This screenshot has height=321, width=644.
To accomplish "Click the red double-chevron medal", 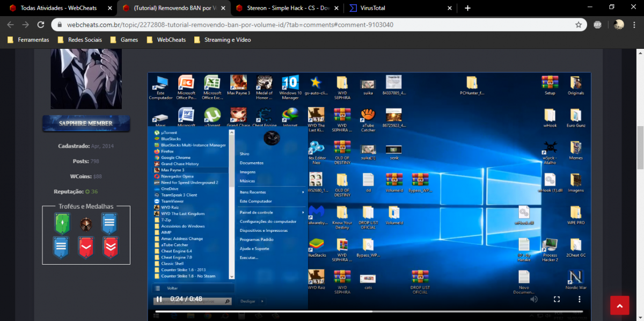I will pyautogui.click(x=111, y=247).
